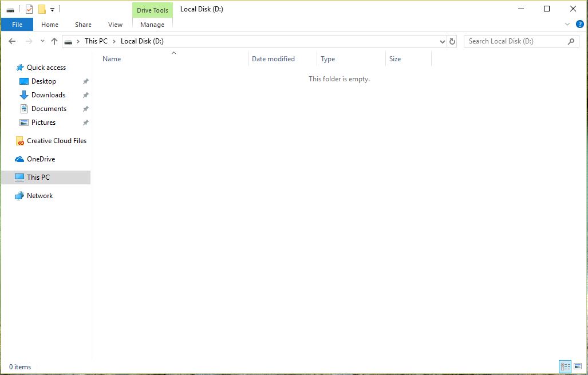Sort files by the Name column header

coord(111,58)
